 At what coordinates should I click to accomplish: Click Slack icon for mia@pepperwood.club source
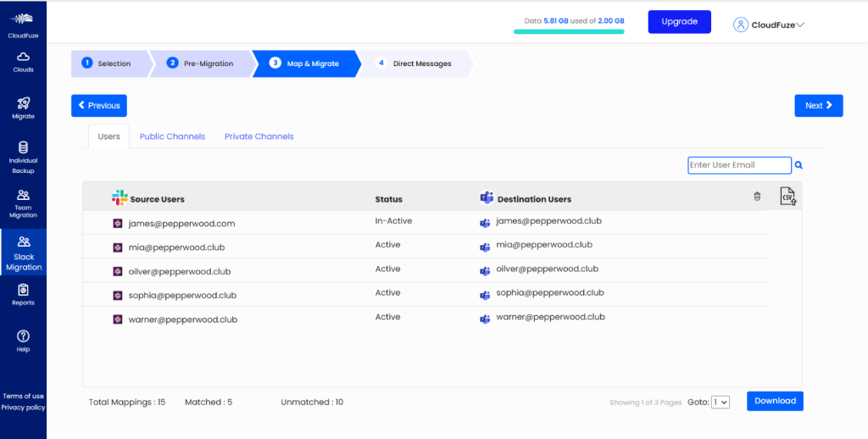pyautogui.click(x=117, y=247)
